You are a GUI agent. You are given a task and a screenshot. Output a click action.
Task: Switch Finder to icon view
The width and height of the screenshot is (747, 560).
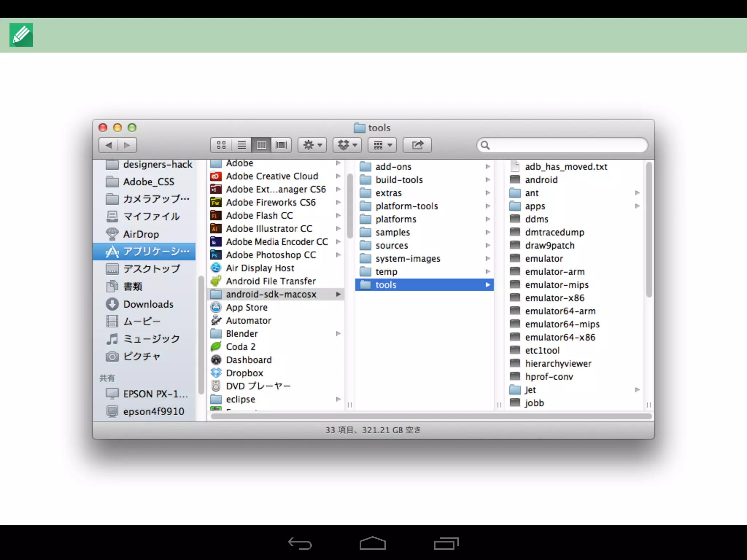click(x=221, y=145)
